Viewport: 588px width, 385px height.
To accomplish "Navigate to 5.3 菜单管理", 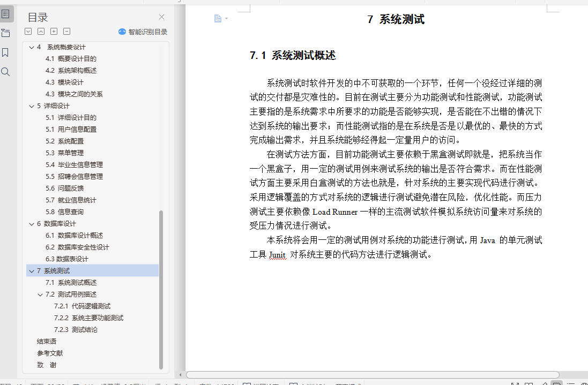I will [x=64, y=153].
